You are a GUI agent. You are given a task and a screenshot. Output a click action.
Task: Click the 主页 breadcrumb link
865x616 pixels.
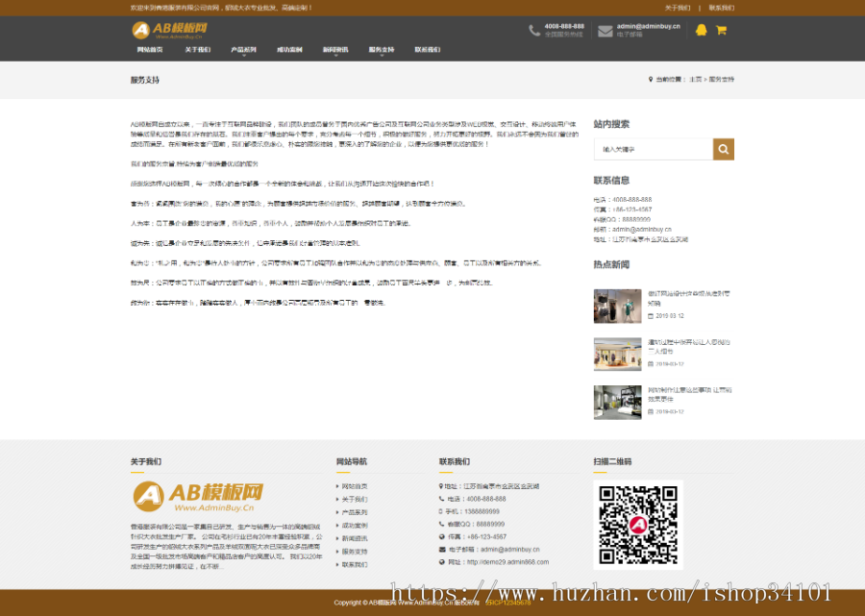click(x=695, y=80)
